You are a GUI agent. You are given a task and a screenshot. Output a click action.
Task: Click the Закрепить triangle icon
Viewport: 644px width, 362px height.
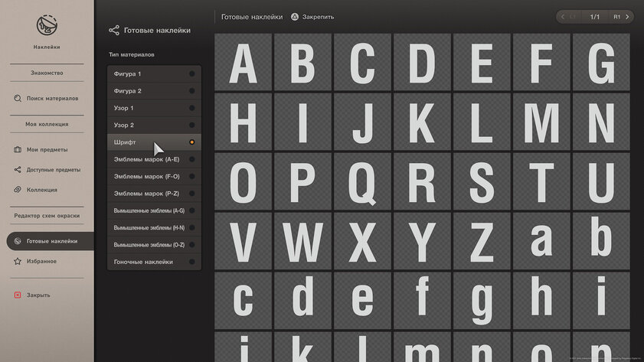pos(295,17)
